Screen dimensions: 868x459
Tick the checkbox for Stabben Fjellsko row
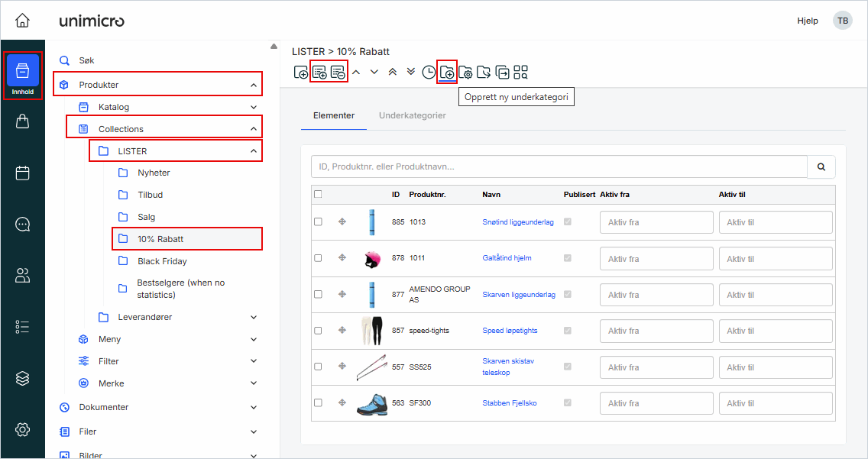[x=318, y=402]
